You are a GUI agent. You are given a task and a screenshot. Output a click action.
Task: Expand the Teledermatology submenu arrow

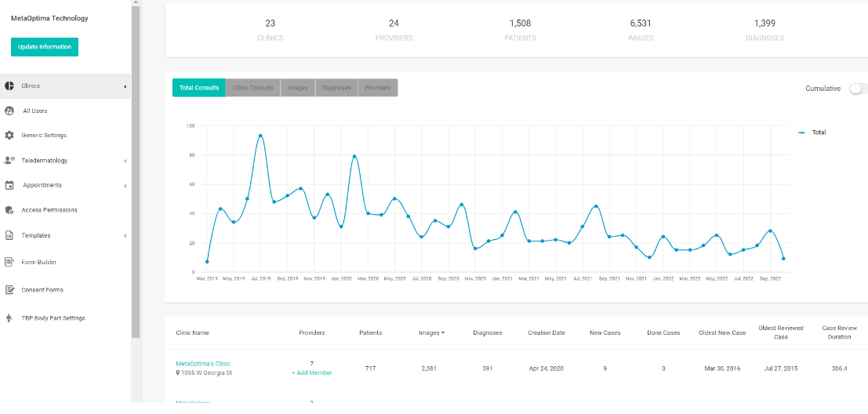coord(125,161)
